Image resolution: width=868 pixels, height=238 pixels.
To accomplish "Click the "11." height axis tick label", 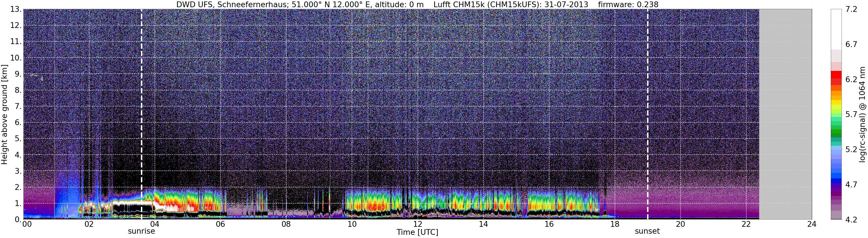I will point(16,42).
